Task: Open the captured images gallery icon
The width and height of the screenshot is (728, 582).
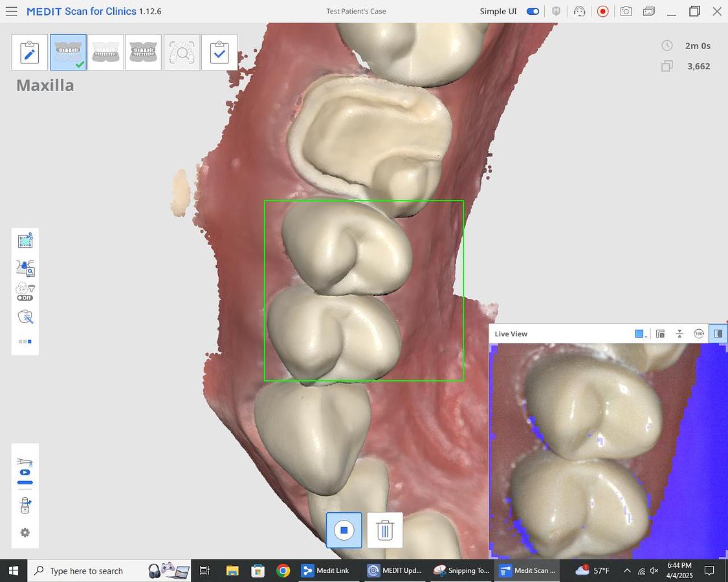Action: pyautogui.click(x=648, y=12)
